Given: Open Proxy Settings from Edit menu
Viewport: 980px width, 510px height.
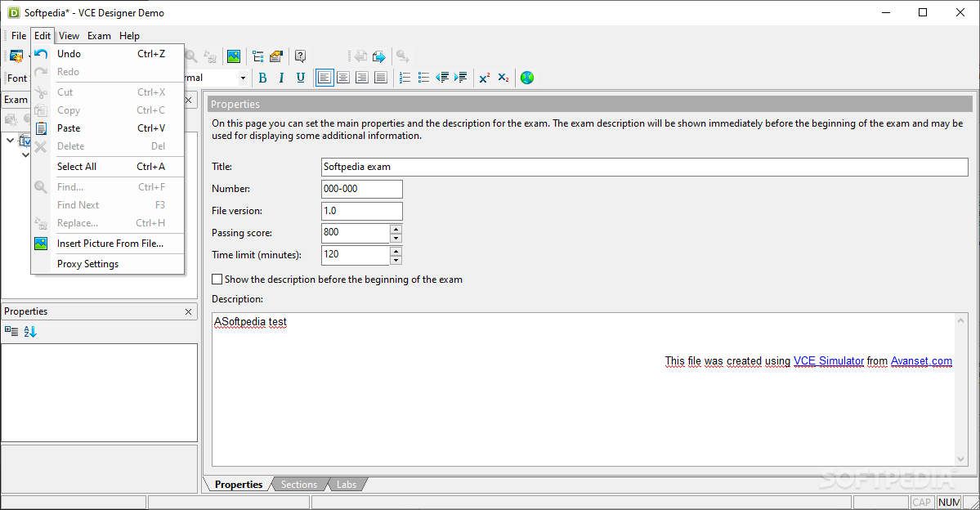Looking at the screenshot, I should click(x=108, y=264).
